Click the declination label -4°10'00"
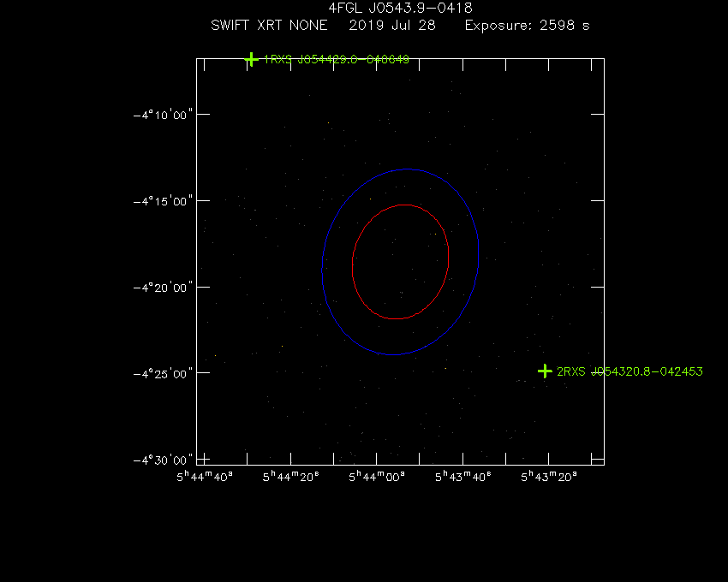Viewport: 728px width, 582px height. [163, 115]
